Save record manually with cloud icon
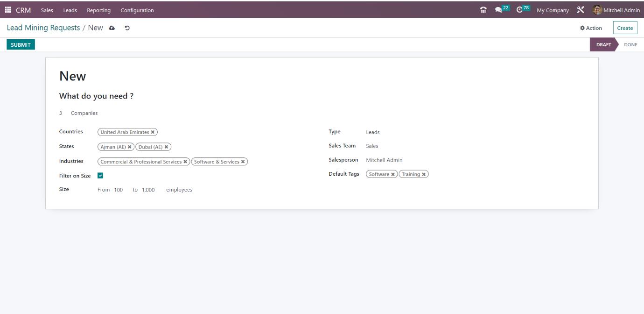This screenshot has width=644, height=314. (112, 28)
